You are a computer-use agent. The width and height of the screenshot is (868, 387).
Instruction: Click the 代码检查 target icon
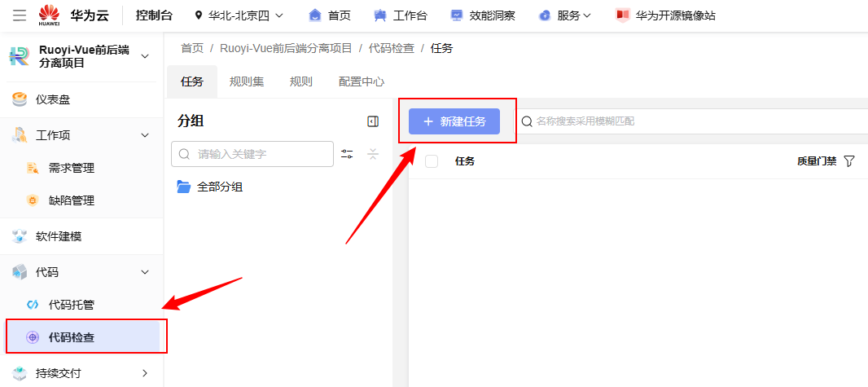[x=33, y=336]
